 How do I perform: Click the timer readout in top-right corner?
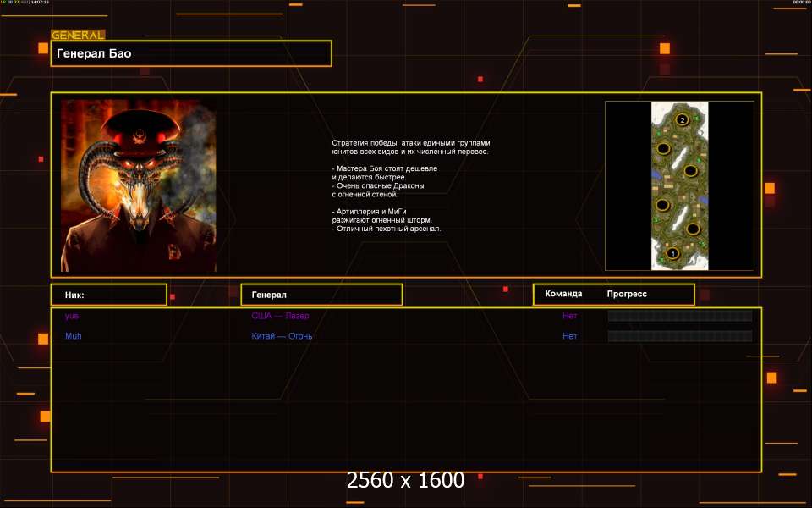[801, 3]
